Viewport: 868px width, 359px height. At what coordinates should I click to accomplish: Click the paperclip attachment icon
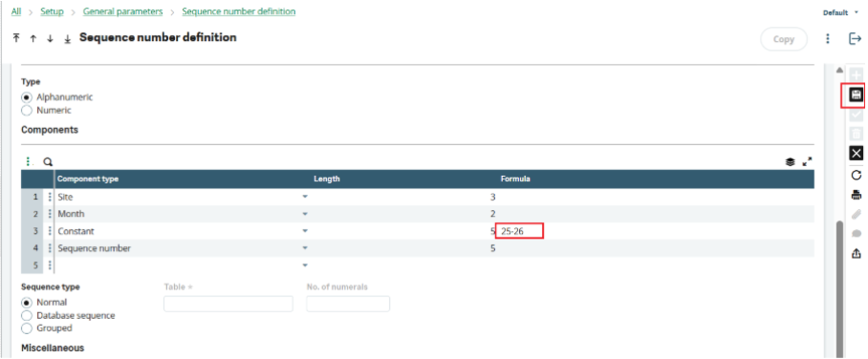(856, 214)
